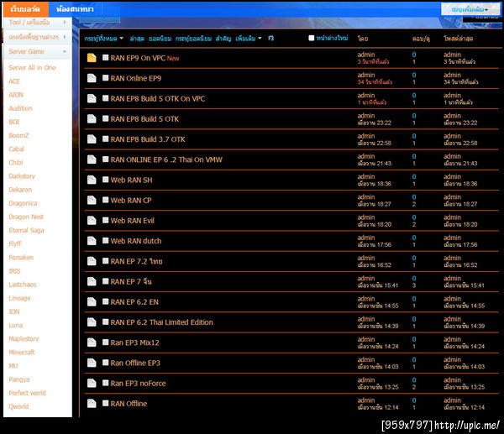Click the thread icon for Ran EP3 noForce
The image size is (504, 434).
(92, 383)
